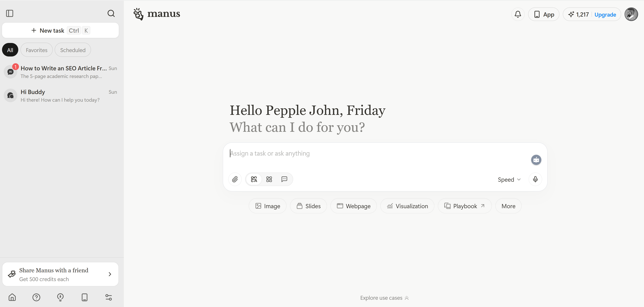Viewport: 644px width, 307px height.
Task: Collapse the sidebar panel icon
Action: 10,14
